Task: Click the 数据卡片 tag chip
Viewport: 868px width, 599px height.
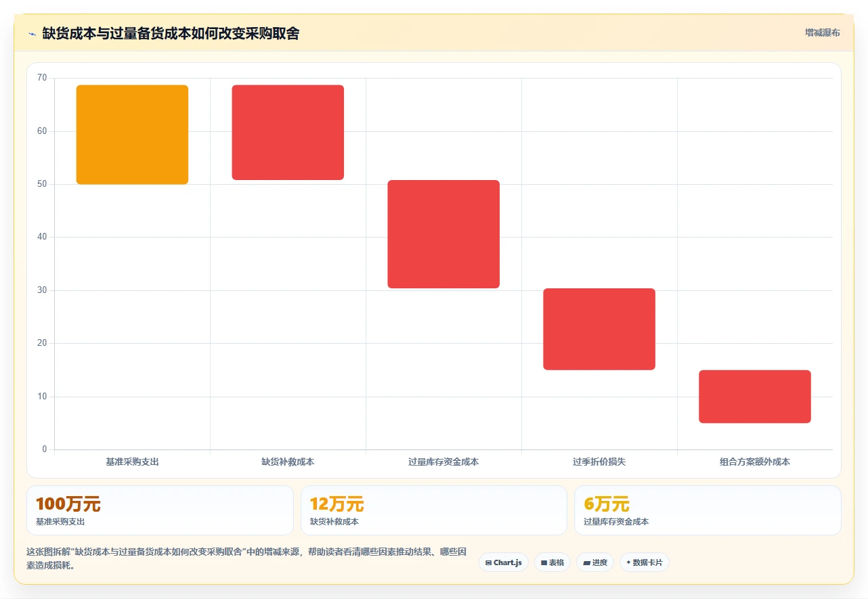Action: tap(645, 562)
